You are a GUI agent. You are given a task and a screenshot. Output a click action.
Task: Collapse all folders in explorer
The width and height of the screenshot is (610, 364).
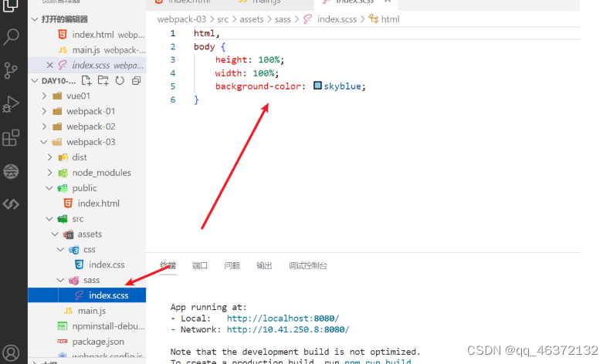(x=136, y=81)
